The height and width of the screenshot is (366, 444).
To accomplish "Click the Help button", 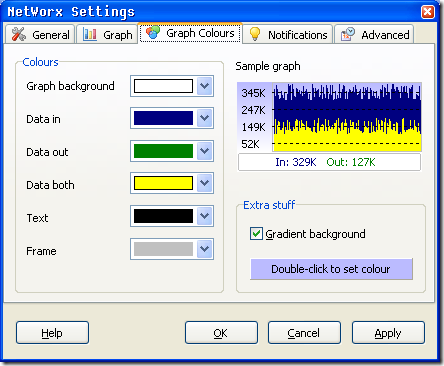I will tap(52, 333).
